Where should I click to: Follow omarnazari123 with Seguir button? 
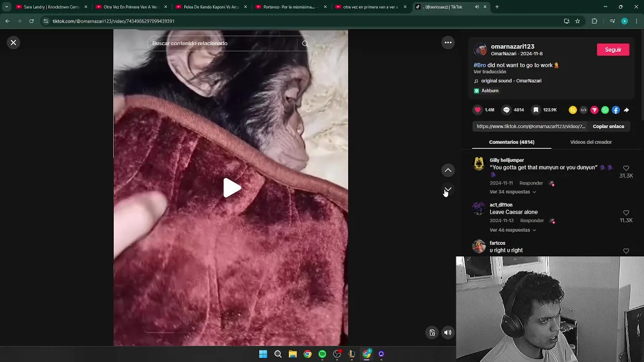point(613,49)
